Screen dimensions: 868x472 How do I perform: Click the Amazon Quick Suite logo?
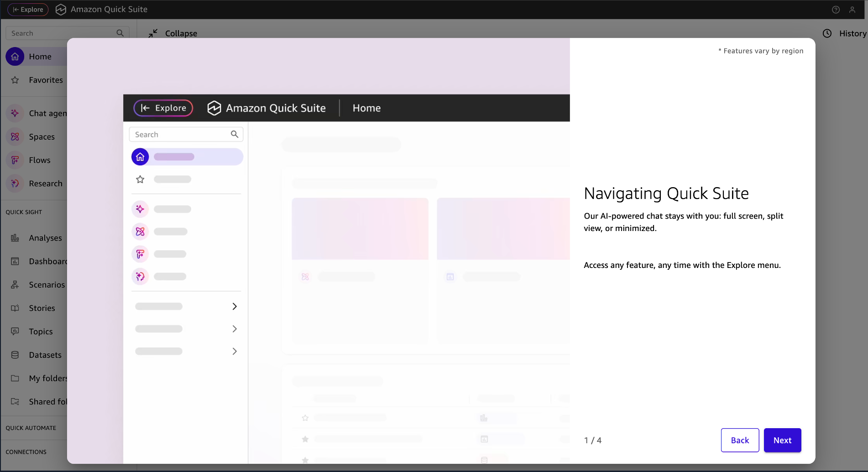click(x=61, y=10)
